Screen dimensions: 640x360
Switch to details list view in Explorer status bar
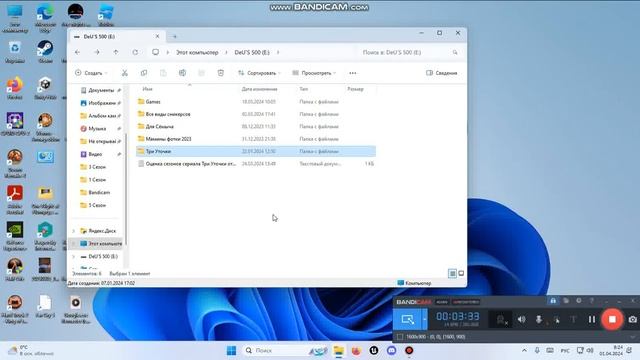pos(452,273)
